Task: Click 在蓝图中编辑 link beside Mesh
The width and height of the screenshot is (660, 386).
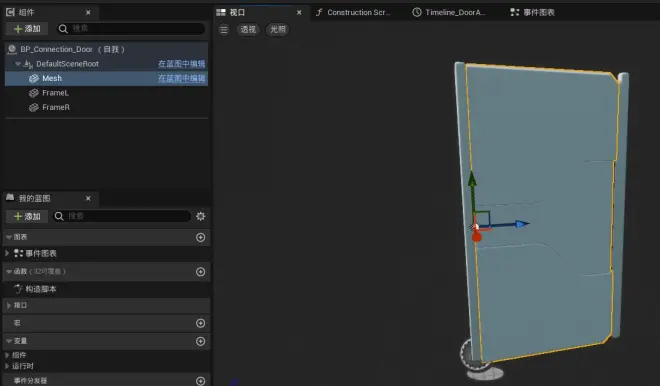Action: [x=181, y=78]
